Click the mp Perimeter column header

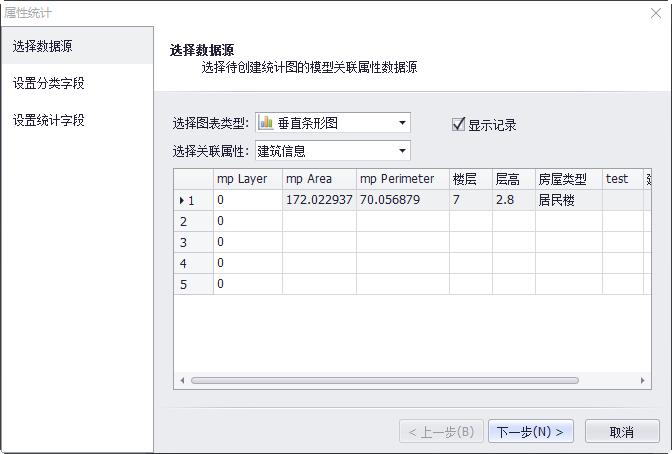point(402,179)
